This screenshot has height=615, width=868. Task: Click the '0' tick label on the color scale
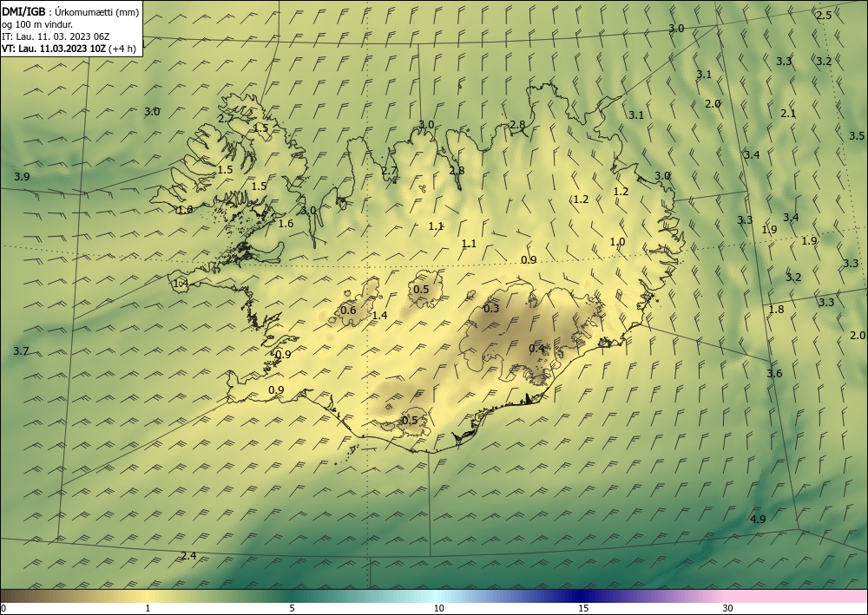pos(3,609)
